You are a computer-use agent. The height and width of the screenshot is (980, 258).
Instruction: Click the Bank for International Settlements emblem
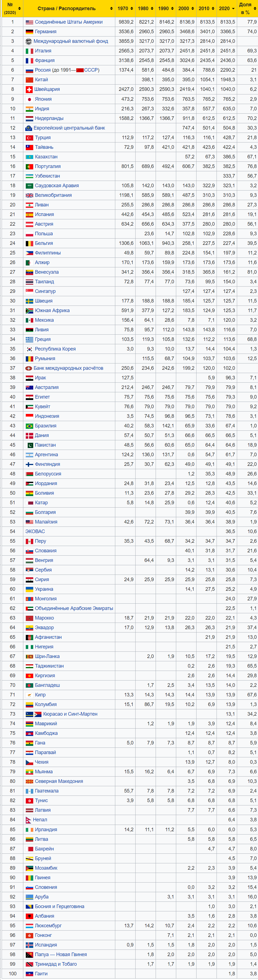click(29, 368)
